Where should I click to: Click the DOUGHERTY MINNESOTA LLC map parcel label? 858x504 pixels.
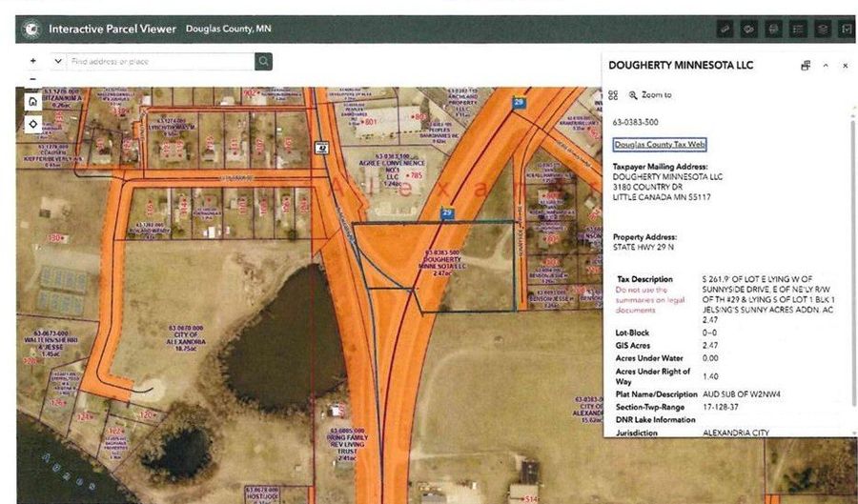click(442, 263)
